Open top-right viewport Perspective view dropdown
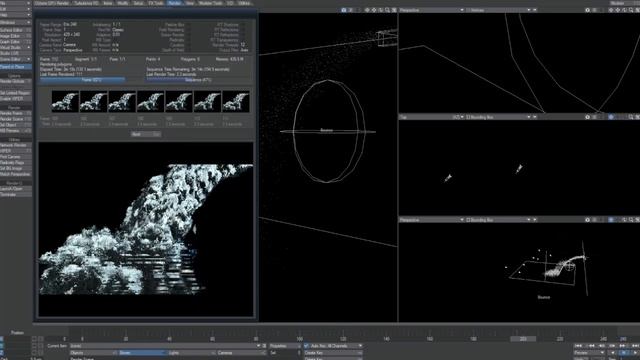 click(431, 10)
